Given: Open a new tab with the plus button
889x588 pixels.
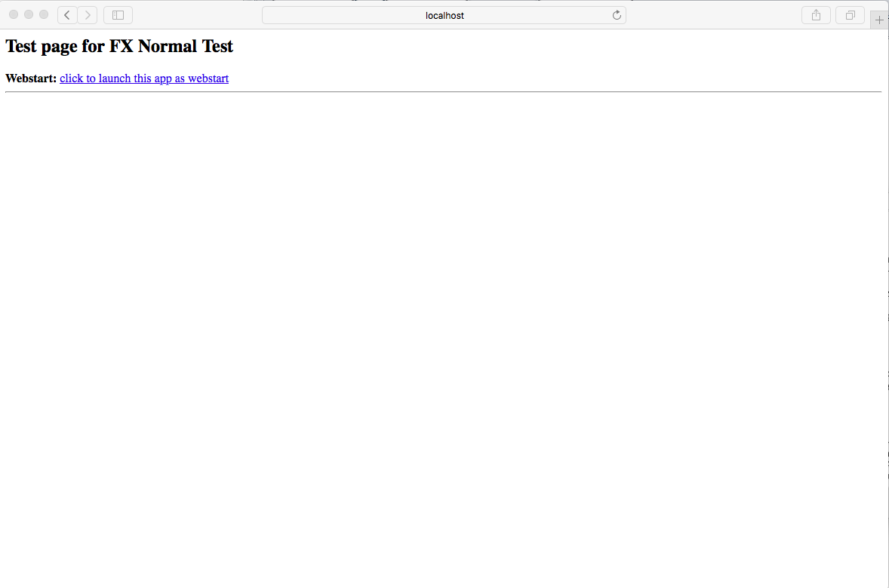Looking at the screenshot, I should [x=879, y=20].
